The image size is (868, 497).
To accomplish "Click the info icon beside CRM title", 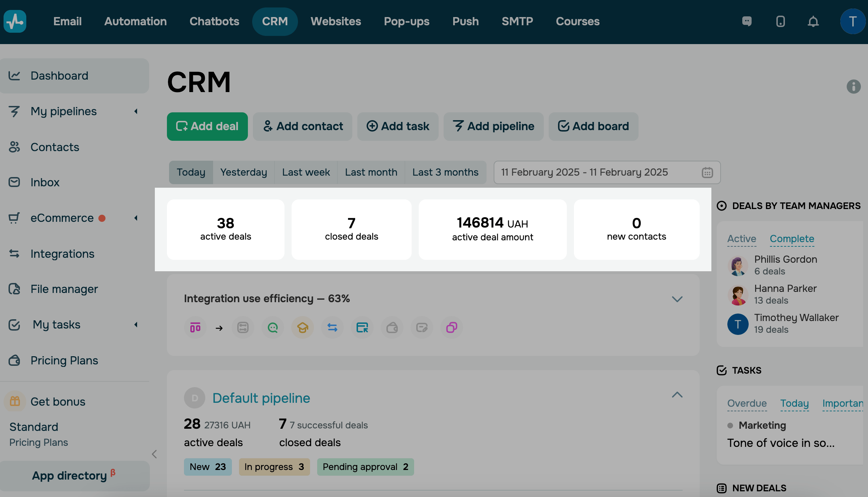I will coord(853,86).
